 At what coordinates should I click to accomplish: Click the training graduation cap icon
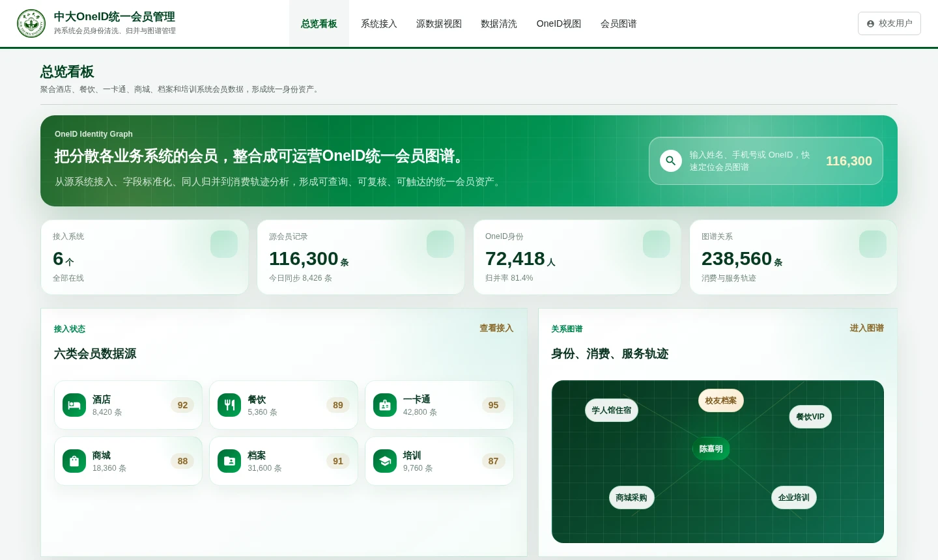[385, 461]
